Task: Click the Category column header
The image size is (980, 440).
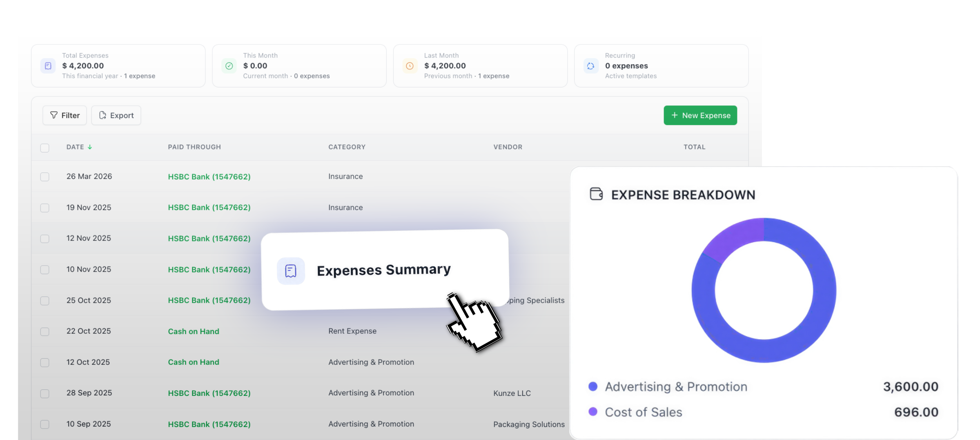Action: (347, 147)
